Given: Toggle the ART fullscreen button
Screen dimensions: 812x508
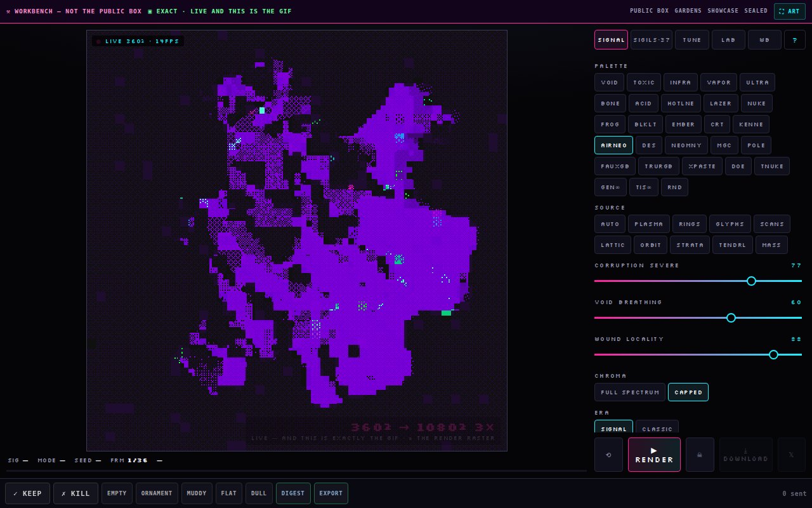Looking at the screenshot, I should click(789, 11).
